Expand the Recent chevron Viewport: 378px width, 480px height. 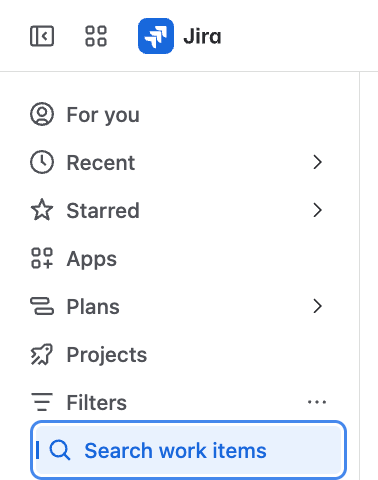(x=317, y=162)
